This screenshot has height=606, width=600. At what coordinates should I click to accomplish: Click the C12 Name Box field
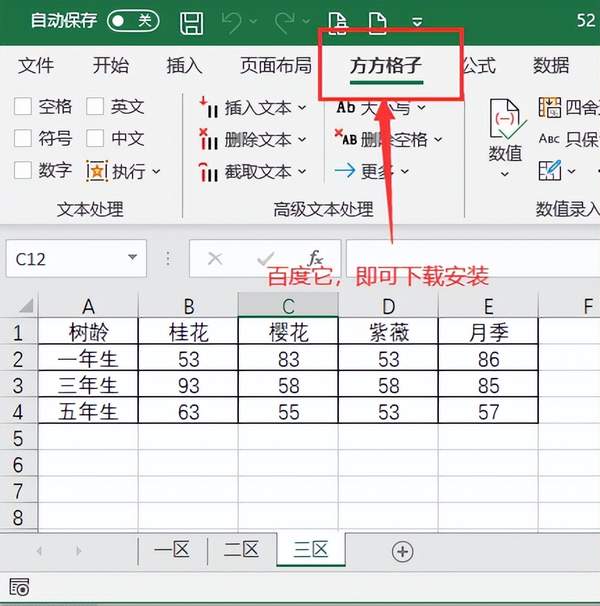[x=76, y=258]
